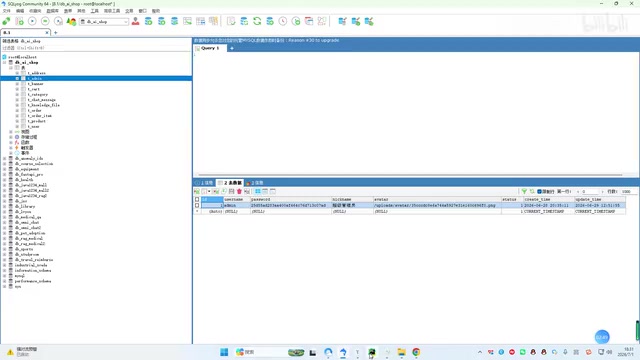Click the previous page arrow near first row

click(x=578, y=191)
